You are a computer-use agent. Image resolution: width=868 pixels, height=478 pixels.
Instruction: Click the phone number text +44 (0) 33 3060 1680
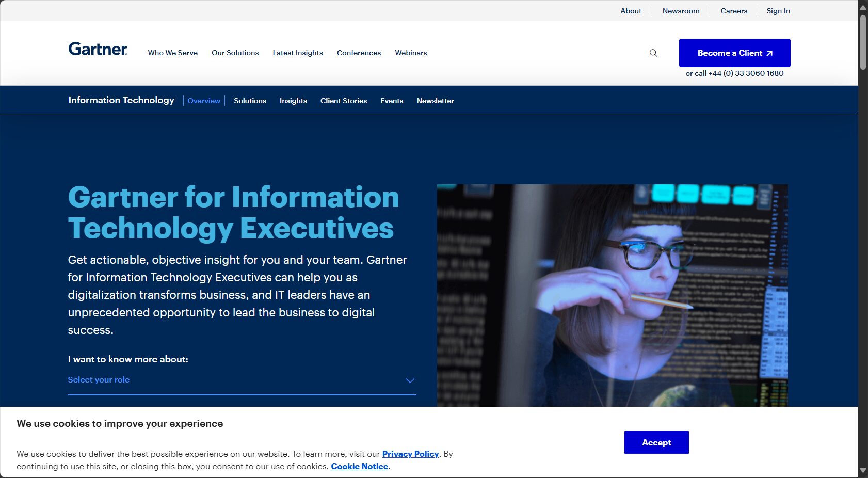(x=746, y=73)
